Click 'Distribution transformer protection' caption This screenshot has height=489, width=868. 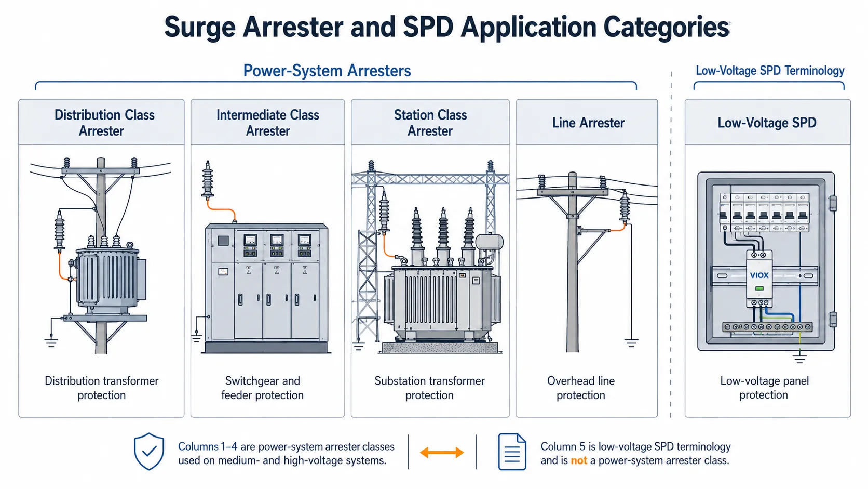point(102,388)
